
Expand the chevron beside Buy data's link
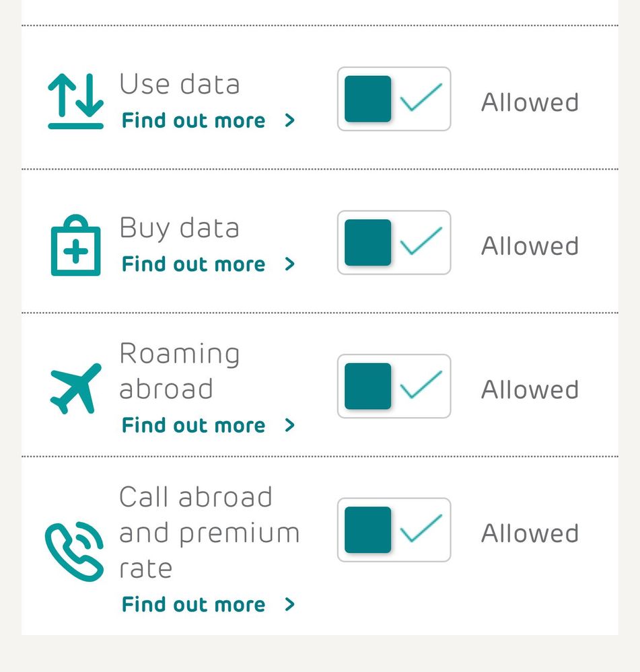[290, 264]
